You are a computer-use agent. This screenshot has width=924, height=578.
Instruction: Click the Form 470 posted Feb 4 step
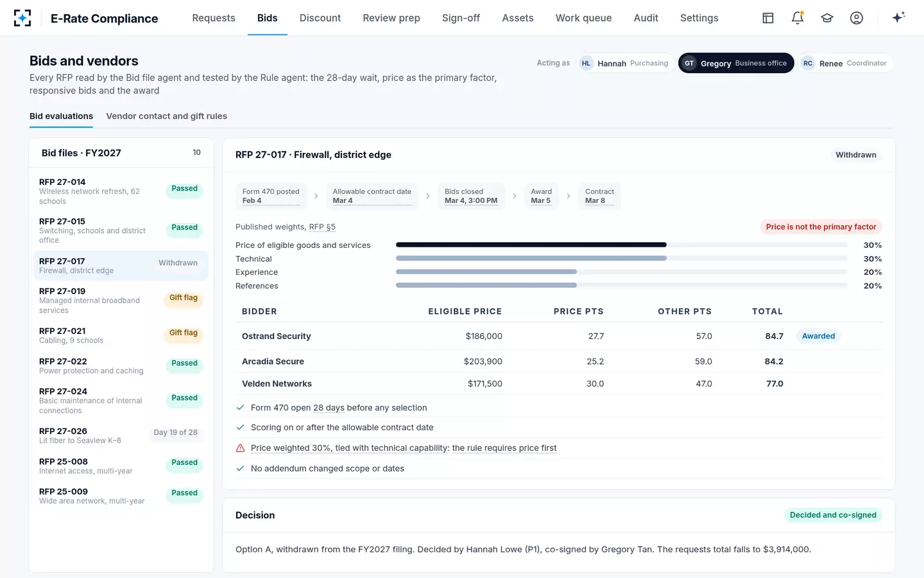pyautogui.click(x=271, y=196)
